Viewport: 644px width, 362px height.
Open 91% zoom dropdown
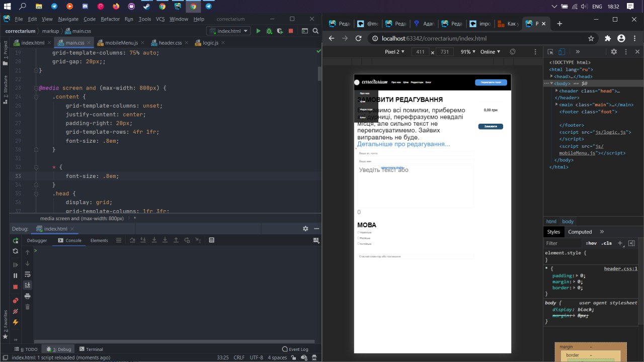pyautogui.click(x=468, y=52)
